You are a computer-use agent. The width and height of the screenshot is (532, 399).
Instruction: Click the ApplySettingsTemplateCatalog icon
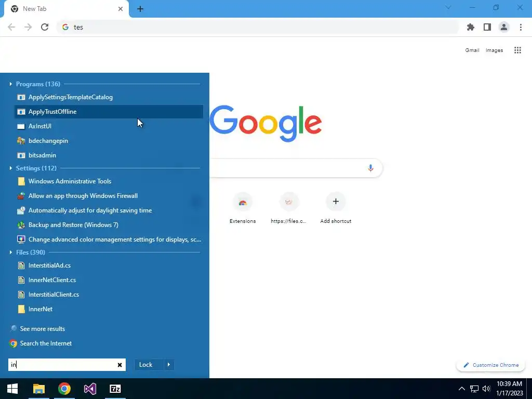point(21,97)
